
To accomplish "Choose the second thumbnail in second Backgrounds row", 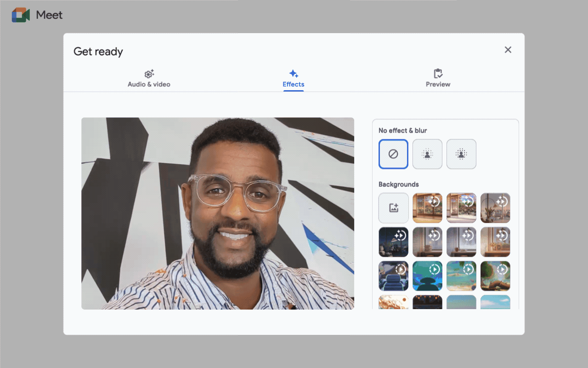I will (x=427, y=242).
